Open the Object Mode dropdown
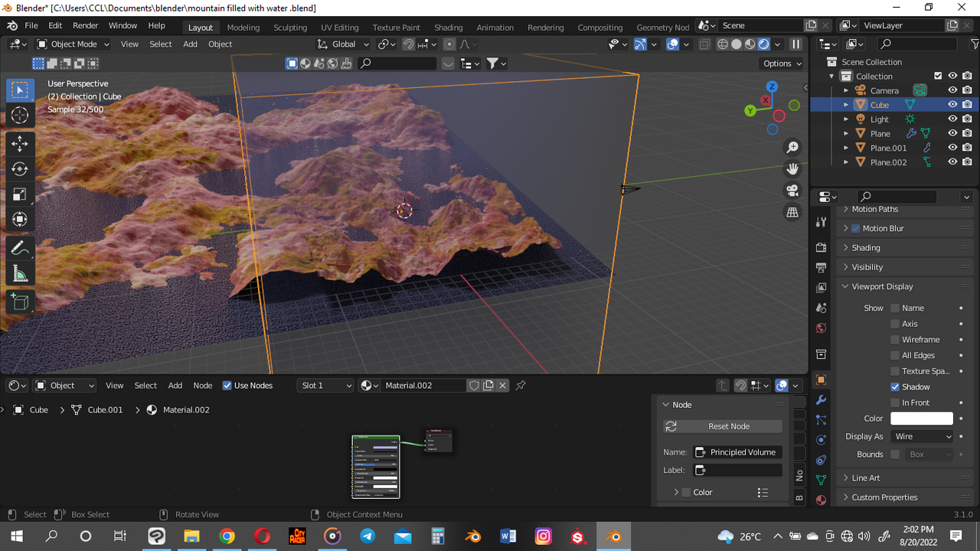Image resolution: width=980 pixels, height=551 pixels. click(73, 44)
